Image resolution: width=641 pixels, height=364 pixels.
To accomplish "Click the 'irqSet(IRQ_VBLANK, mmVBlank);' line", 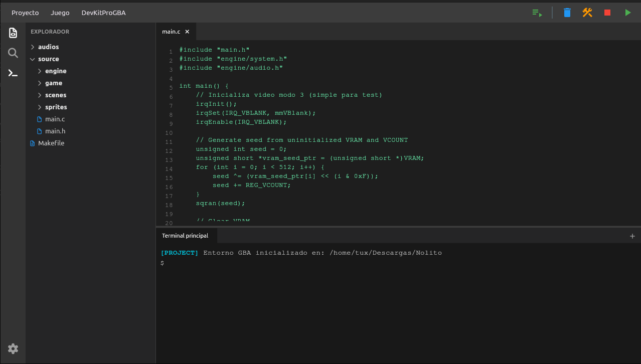I will pos(256,113).
